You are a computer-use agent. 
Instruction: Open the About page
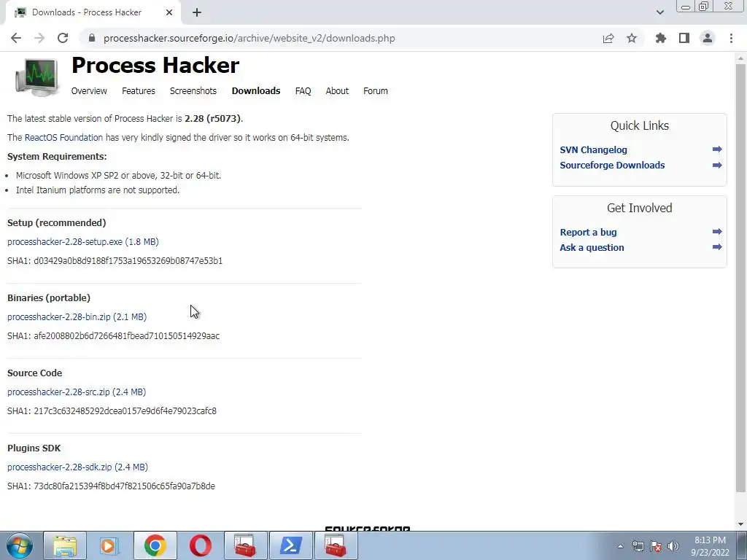337,91
